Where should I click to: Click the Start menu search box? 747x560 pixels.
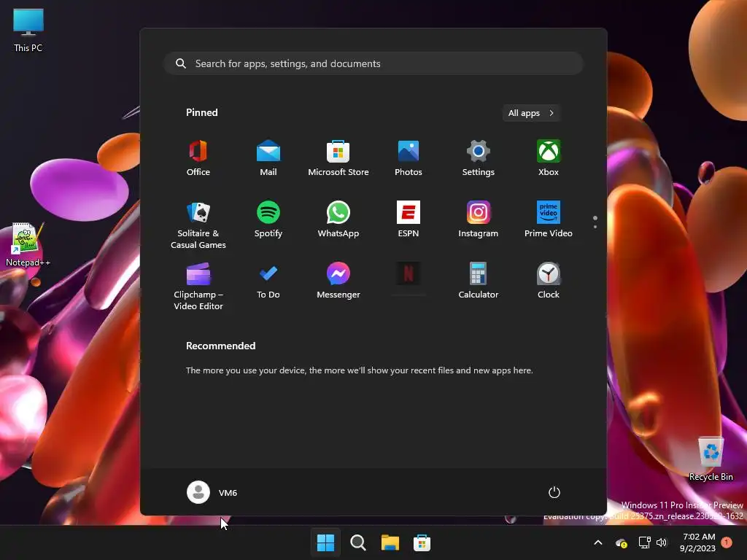(x=373, y=63)
